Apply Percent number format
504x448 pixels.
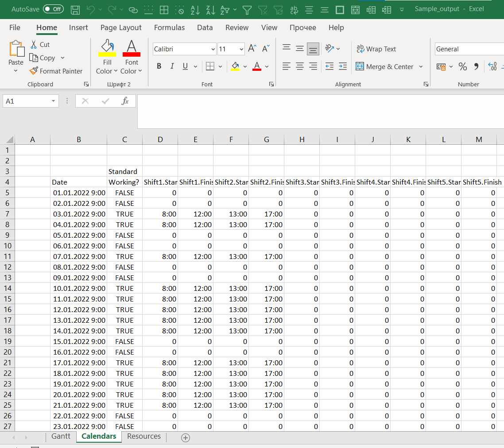[x=463, y=66]
